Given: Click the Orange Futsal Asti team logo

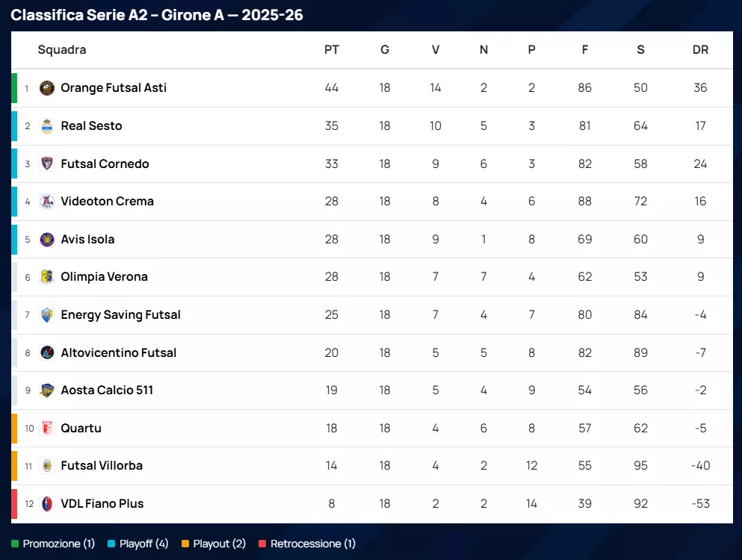Looking at the screenshot, I should (47, 88).
